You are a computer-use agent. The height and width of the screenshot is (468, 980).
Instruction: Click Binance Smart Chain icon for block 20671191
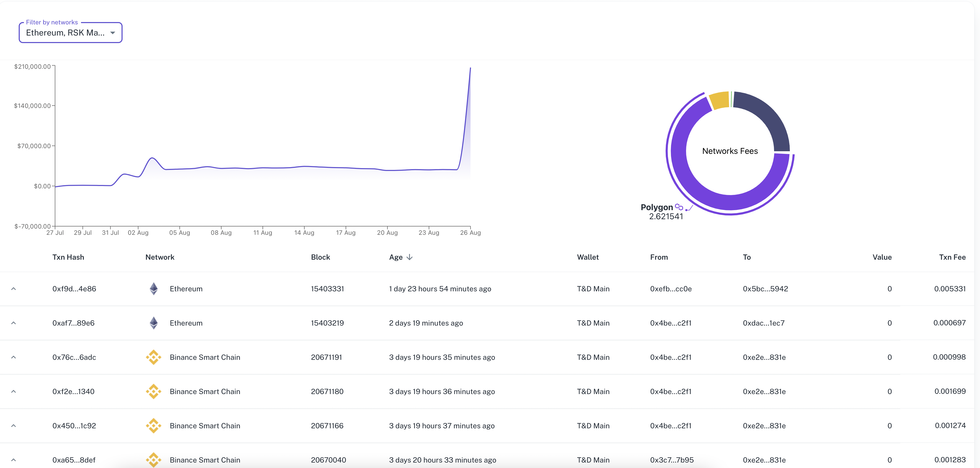(x=153, y=357)
